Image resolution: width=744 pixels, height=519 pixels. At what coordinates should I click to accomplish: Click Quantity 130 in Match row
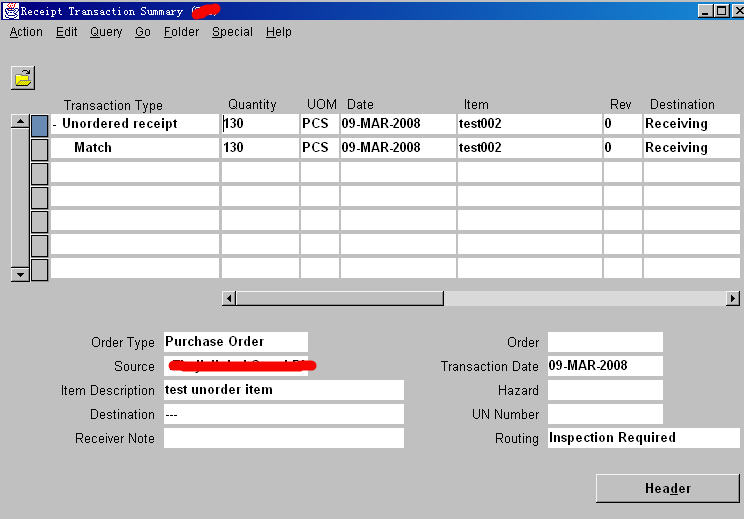pyautogui.click(x=260, y=148)
